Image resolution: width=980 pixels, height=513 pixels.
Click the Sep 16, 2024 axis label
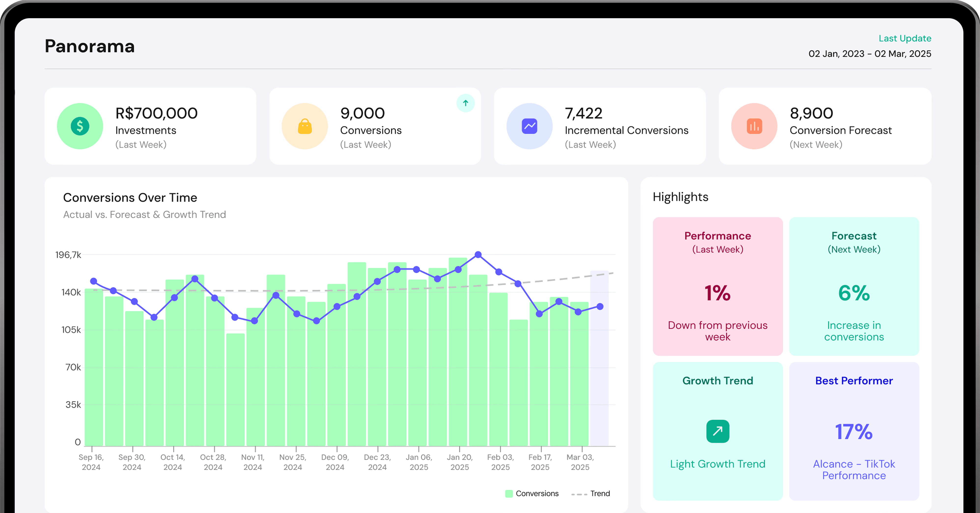91,462
